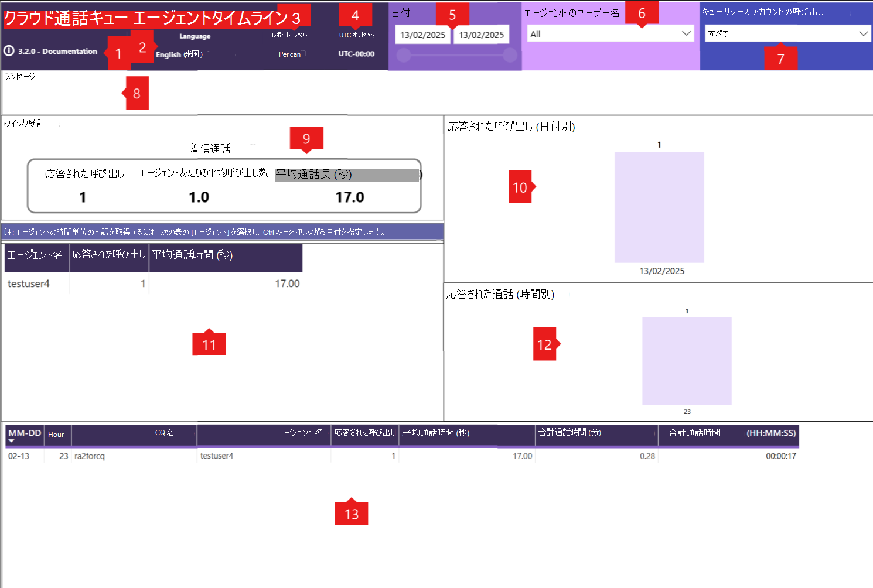Viewport: 873px width, 588px height.
Task: Select testuser4 row in agent table
Action: tap(153, 283)
